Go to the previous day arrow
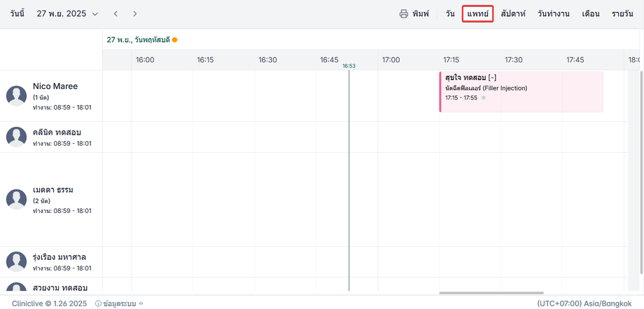This screenshot has height=309, width=644. [x=116, y=14]
